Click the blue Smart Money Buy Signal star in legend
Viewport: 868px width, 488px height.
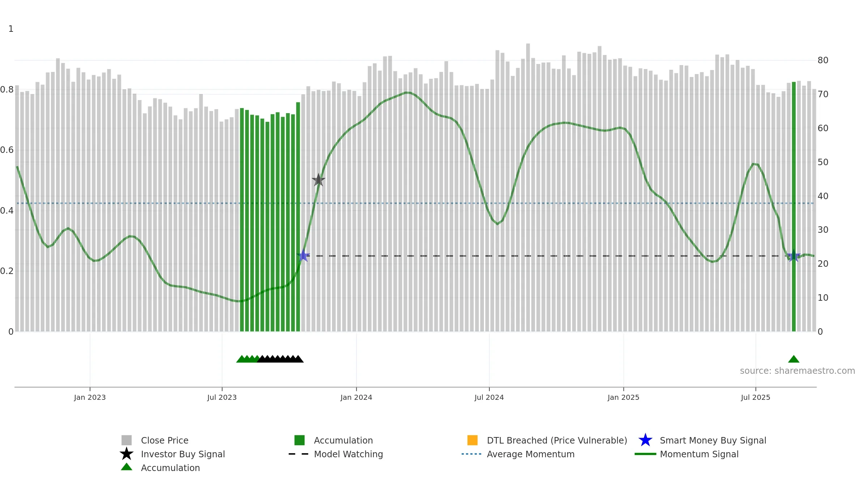click(x=645, y=440)
